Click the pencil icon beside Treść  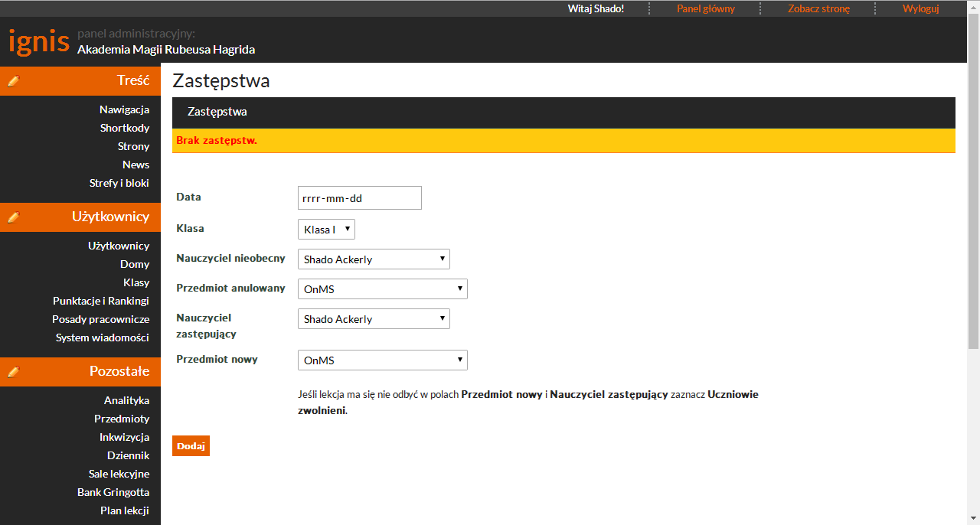(x=13, y=81)
